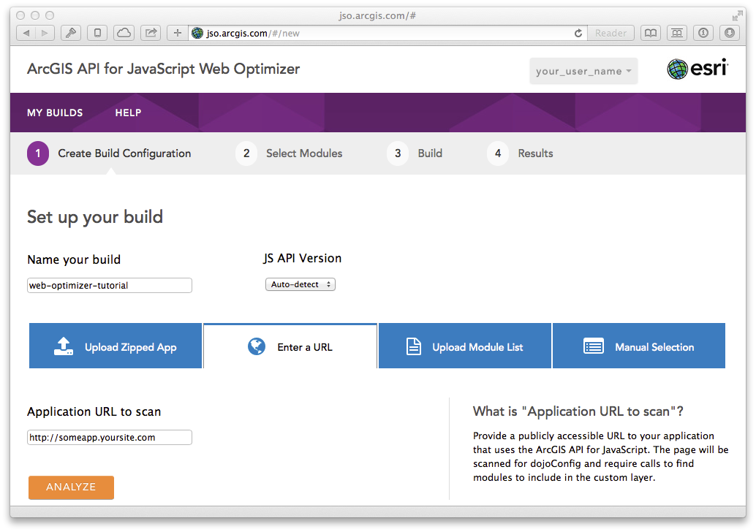The height and width of the screenshot is (532, 756).
Task: Click the Set up your build heading
Action: 95,217
